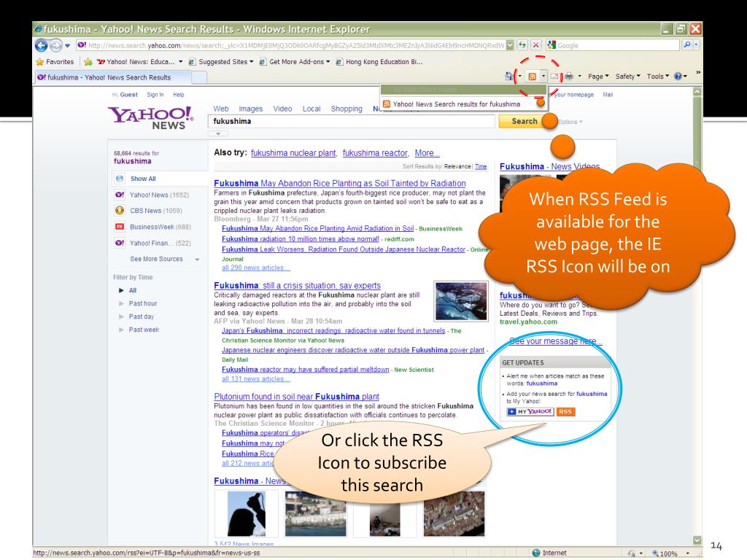Switch to Video search tab
747x560 pixels.
click(x=282, y=109)
